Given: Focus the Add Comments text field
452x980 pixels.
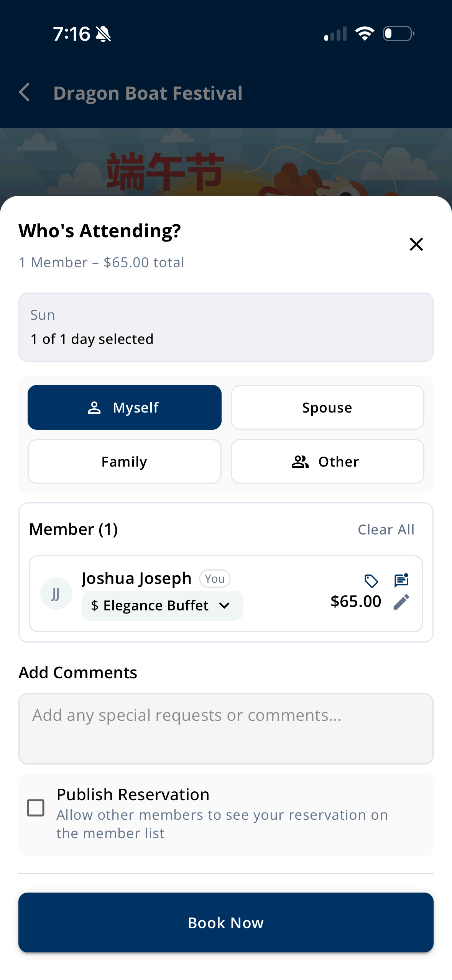Looking at the screenshot, I should (226, 728).
